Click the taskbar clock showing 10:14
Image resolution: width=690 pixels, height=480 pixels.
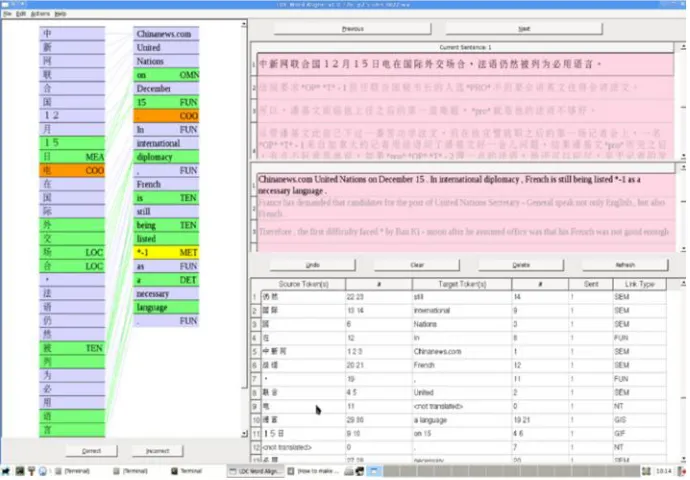click(x=664, y=471)
